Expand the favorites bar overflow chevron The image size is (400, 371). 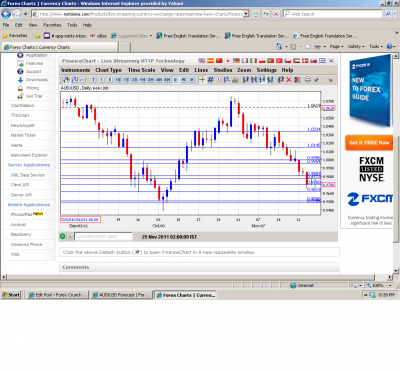pyautogui.click(x=397, y=33)
